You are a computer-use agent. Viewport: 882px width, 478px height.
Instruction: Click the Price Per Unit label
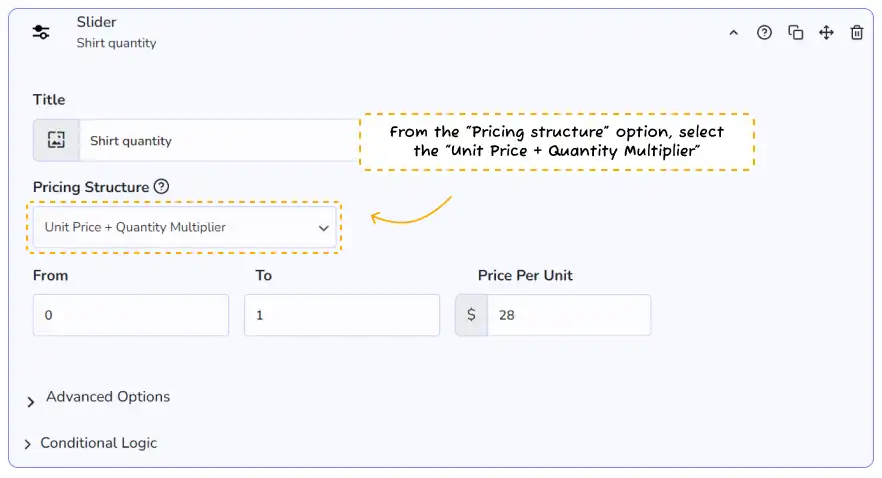coord(525,275)
